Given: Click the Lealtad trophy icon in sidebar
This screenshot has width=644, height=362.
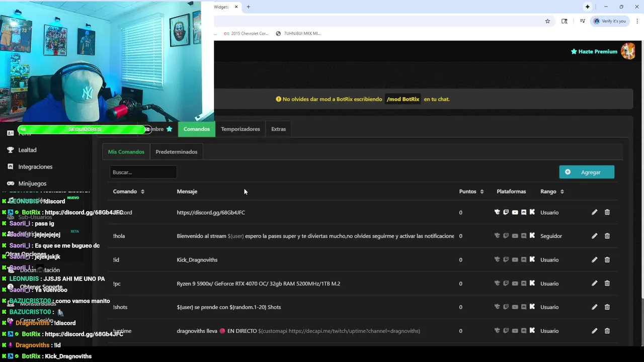Looking at the screenshot, I should [10, 150].
